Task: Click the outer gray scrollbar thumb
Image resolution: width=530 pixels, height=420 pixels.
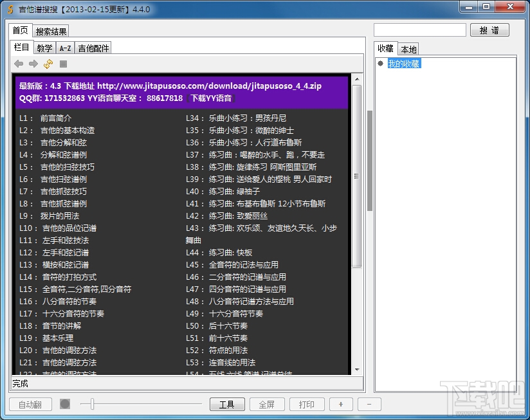Action: coord(370,161)
